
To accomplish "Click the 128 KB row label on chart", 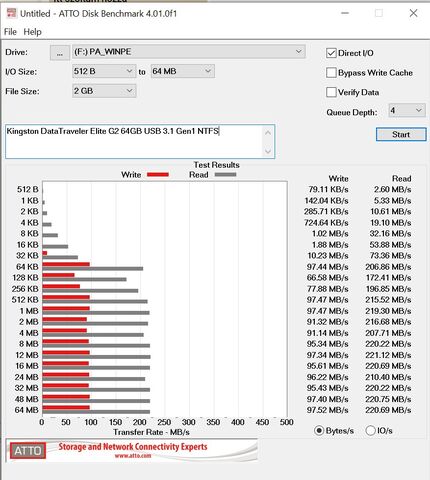I will point(25,278).
